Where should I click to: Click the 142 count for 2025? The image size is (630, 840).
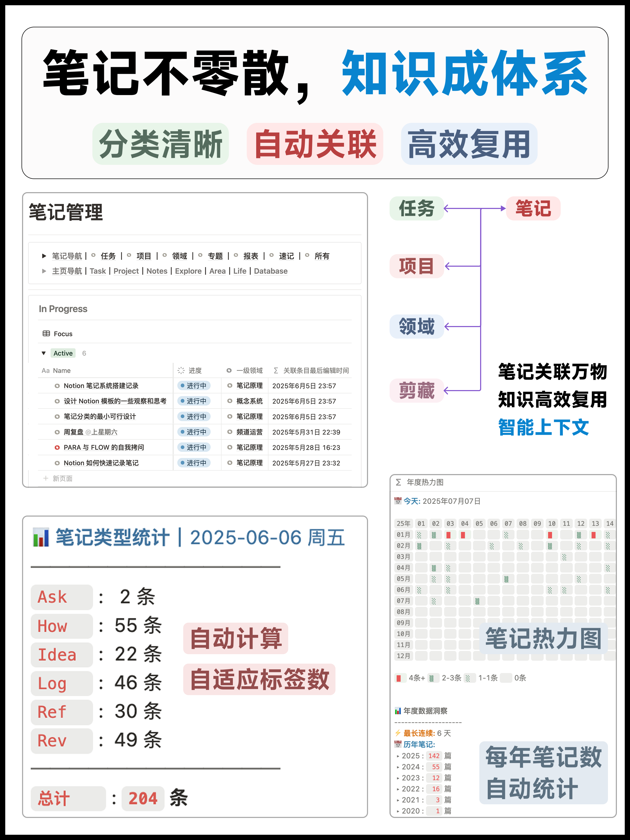coord(434,756)
